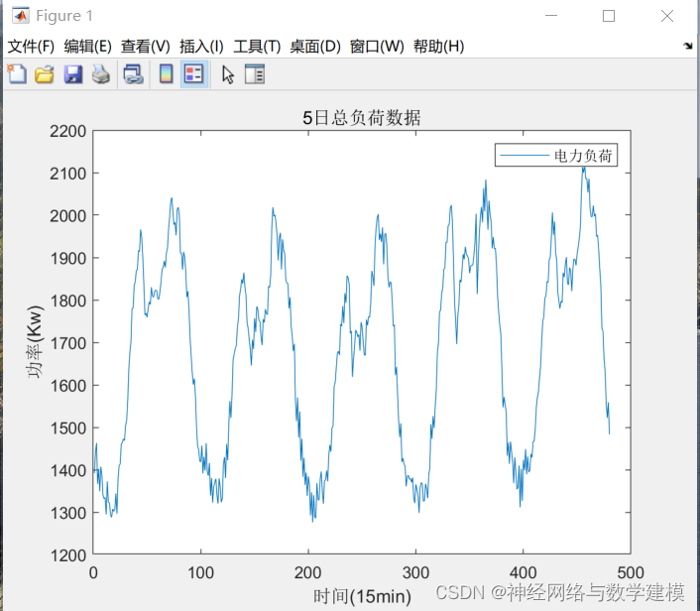Viewport: 700px width, 611px height.
Task: Open file using the folder icon
Action: (45, 74)
